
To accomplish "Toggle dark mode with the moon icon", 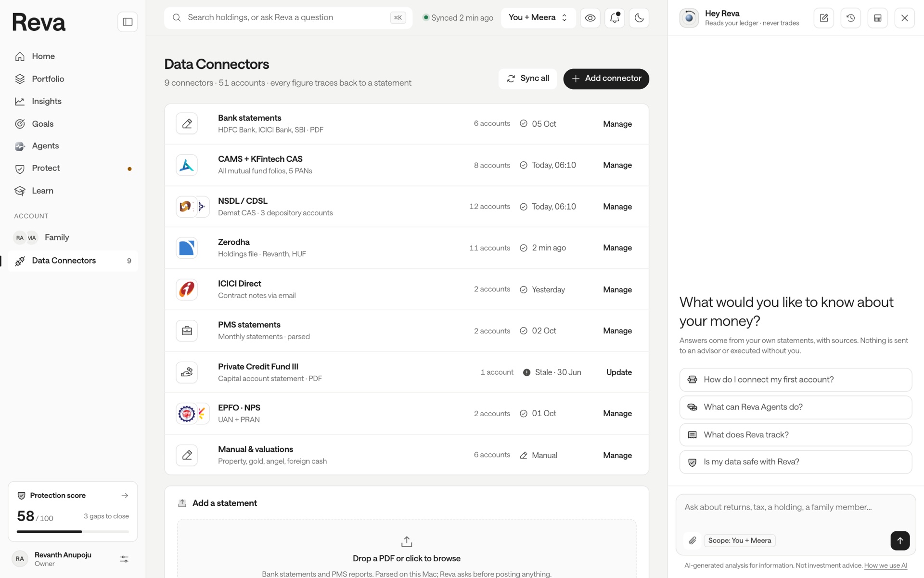I will point(639,18).
